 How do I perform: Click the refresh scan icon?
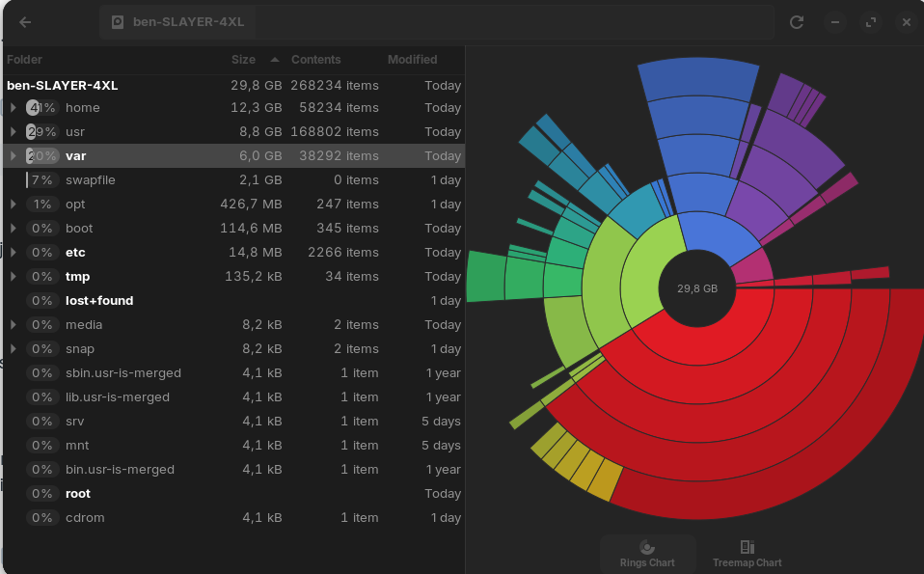[x=797, y=22]
